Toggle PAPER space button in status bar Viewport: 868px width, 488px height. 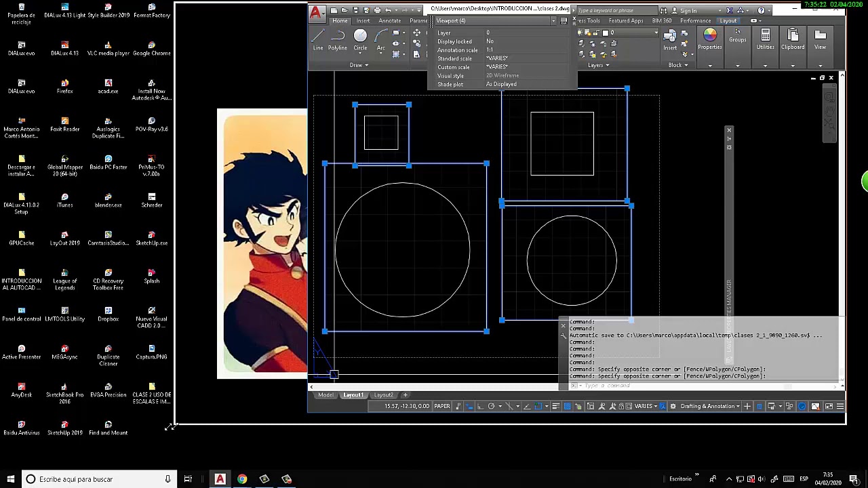(x=442, y=406)
